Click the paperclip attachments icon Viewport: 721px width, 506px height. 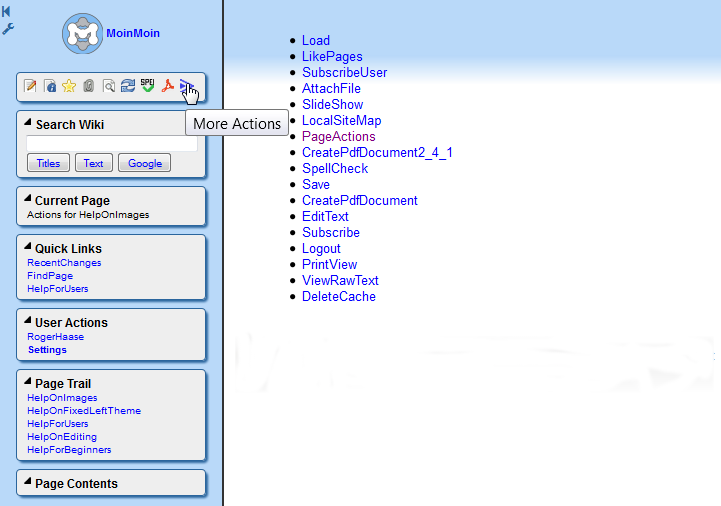coord(88,87)
